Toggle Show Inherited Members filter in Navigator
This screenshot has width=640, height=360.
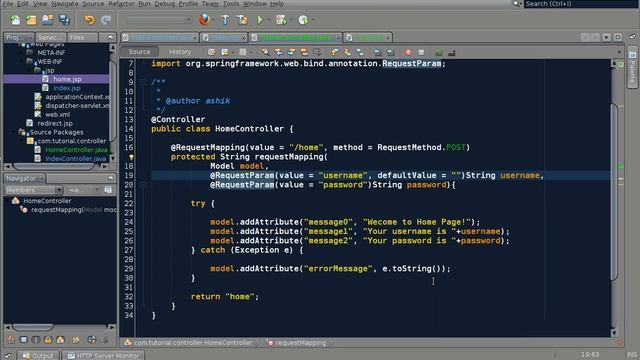click(11, 340)
